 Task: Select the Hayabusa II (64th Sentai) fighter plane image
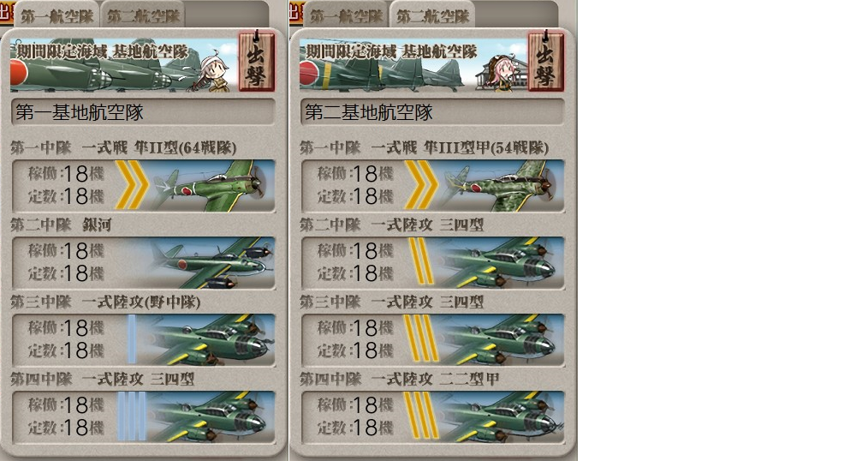[x=213, y=186]
